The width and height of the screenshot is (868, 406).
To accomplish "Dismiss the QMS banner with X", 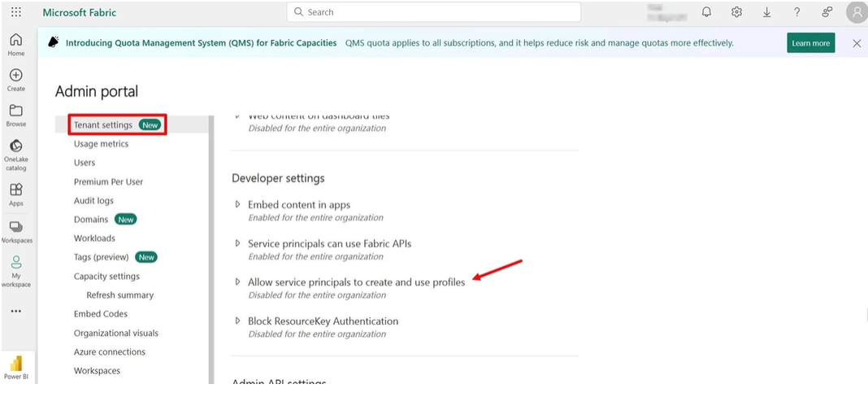I will coord(857,43).
